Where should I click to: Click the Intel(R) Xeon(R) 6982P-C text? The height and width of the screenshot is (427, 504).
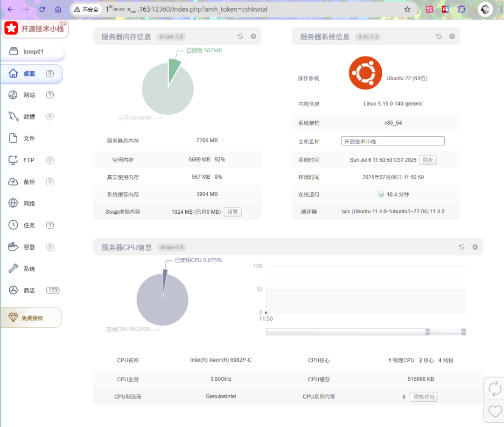coord(221,360)
